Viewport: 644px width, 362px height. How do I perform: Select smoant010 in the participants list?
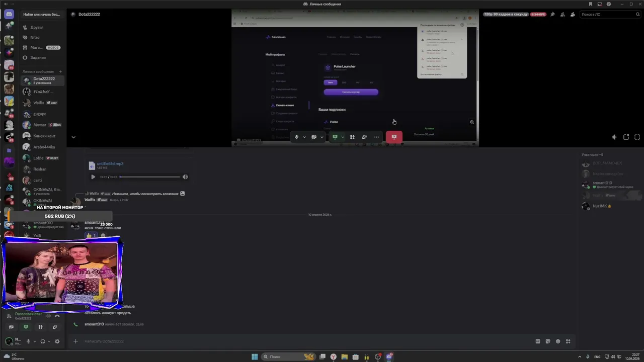[x=611, y=185]
